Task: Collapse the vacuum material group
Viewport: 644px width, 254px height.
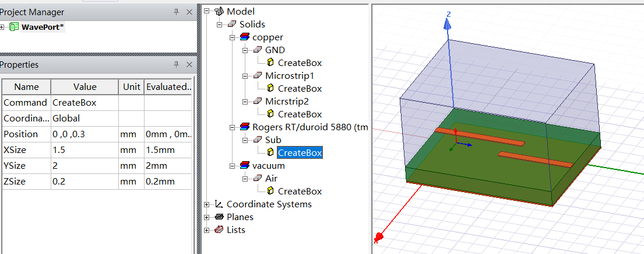Action: [232, 165]
